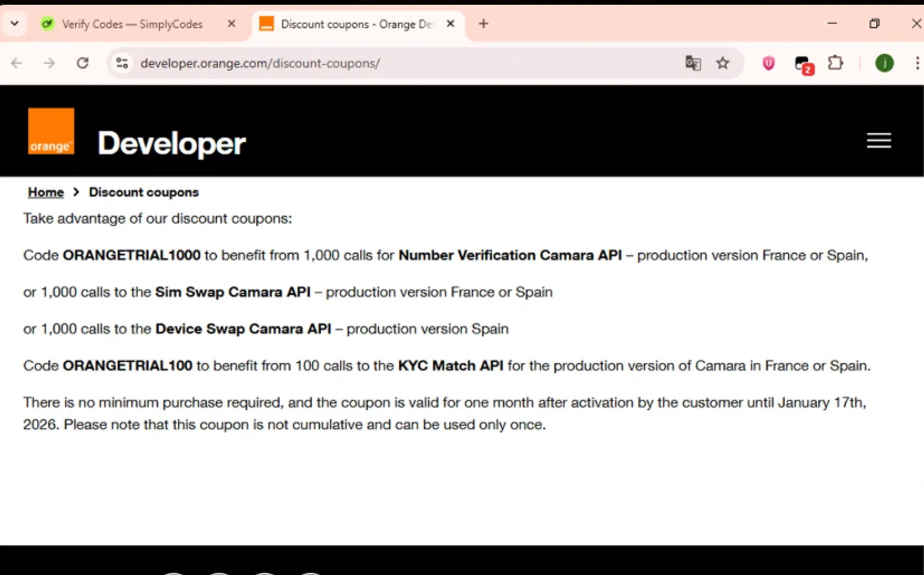Go forward to the next page
Screen dimensions: 924x575
[x=49, y=63]
